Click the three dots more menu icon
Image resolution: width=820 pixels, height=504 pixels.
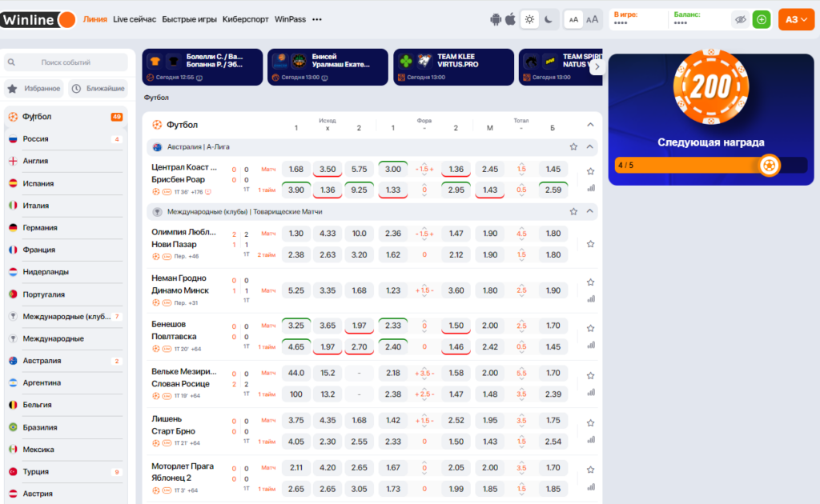(317, 19)
